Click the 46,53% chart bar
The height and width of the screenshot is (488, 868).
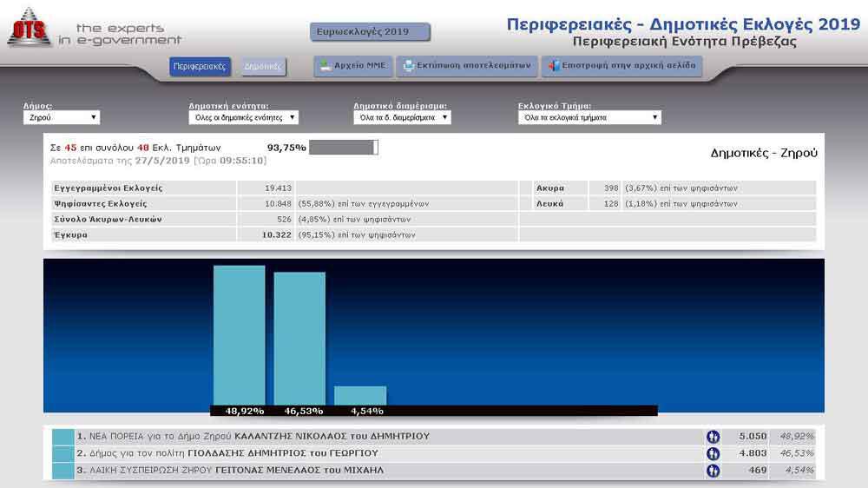(299, 339)
